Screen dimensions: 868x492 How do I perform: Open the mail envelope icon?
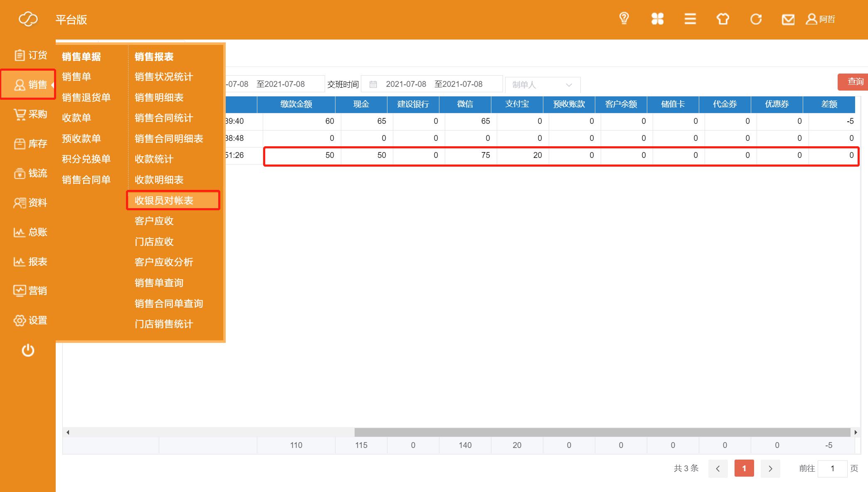pyautogui.click(x=788, y=20)
